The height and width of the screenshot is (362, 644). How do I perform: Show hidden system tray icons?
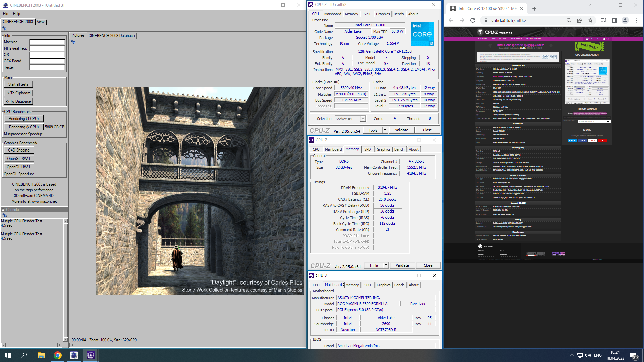[572, 355]
